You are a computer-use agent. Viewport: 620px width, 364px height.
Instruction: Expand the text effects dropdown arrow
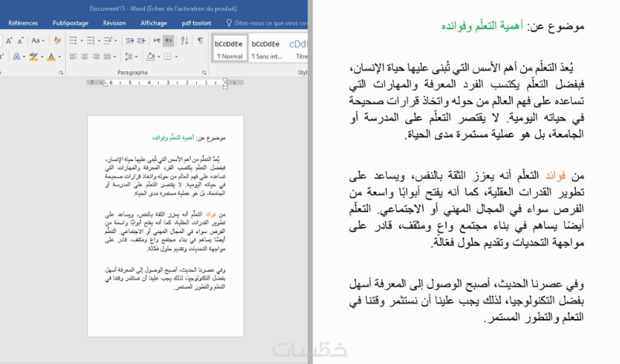pyautogui.click(x=24, y=57)
